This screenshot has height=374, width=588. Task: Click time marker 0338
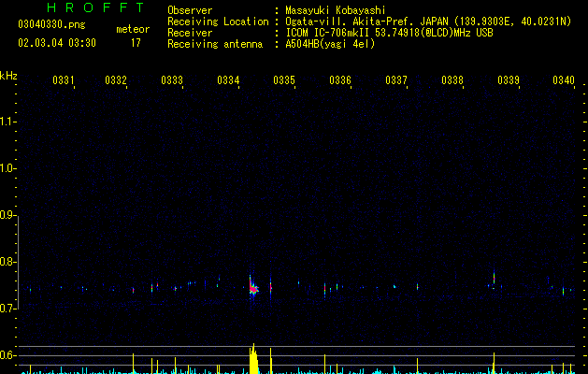click(452, 79)
